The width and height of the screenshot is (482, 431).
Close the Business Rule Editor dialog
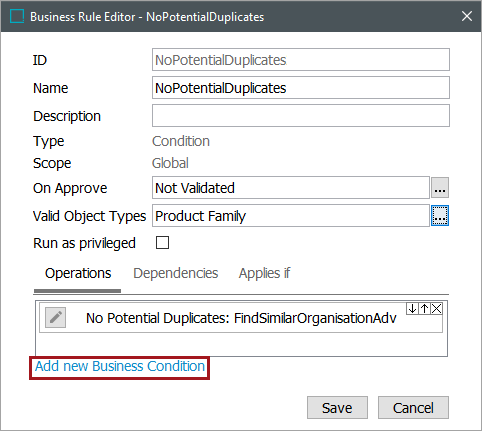tap(467, 16)
